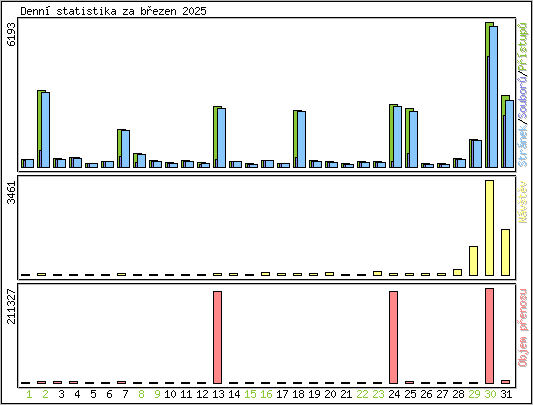Click day label 10 on the axis

point(170,394)
